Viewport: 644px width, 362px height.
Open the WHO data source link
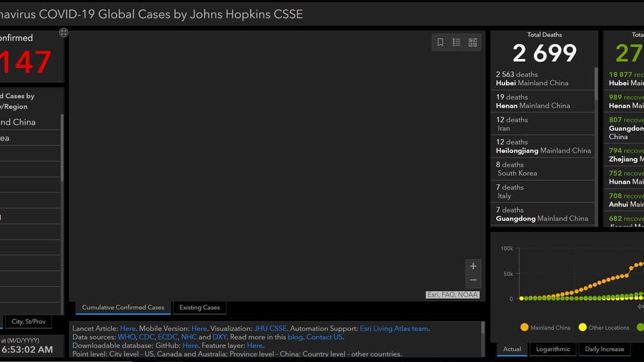[x=127, y=337]
